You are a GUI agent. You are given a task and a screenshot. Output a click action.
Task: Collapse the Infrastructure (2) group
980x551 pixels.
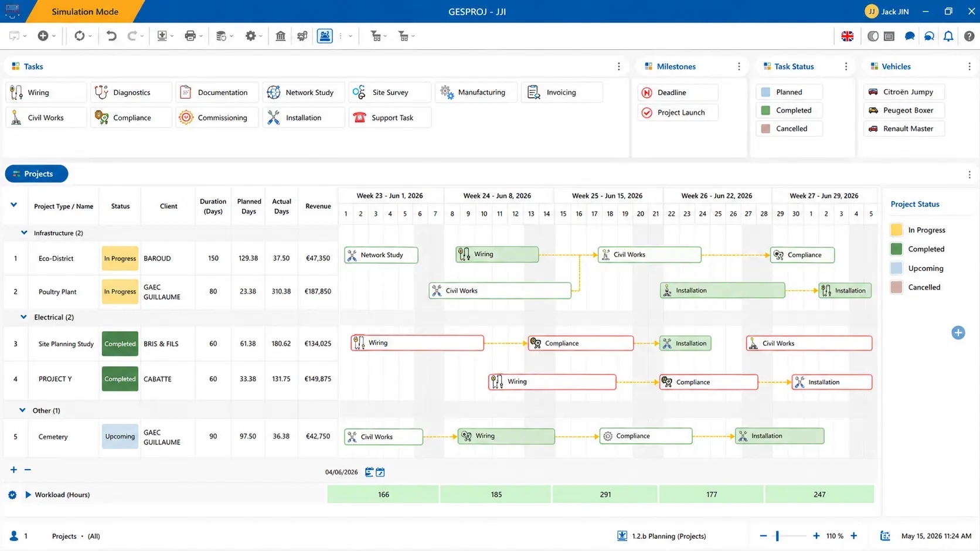24,233
